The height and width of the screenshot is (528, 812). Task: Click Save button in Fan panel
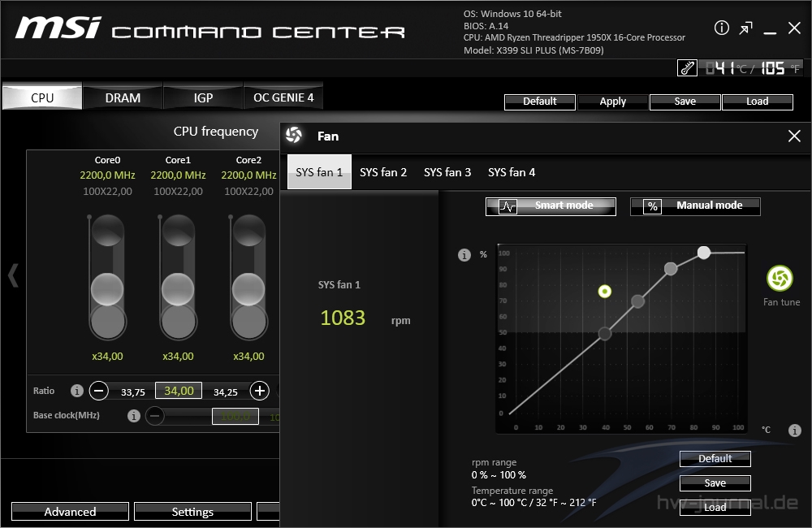click(715, 483)
